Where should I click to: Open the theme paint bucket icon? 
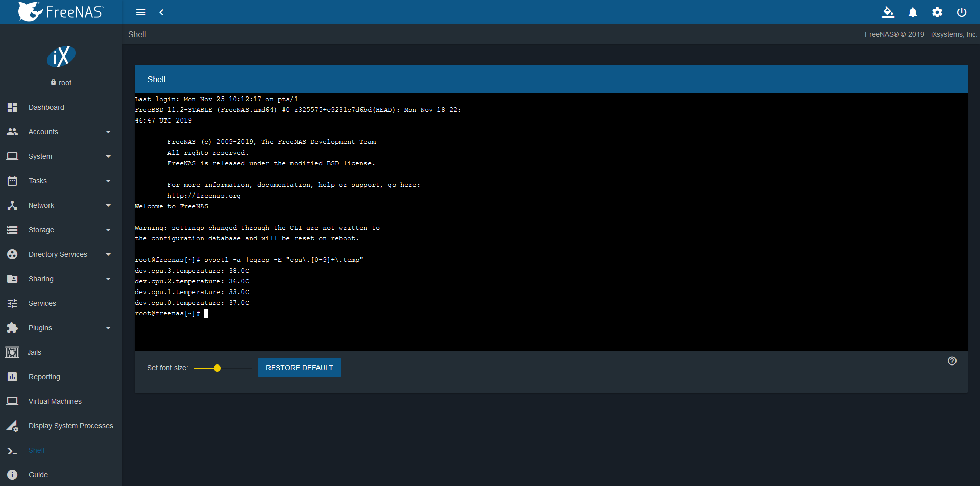pos(888,12)
